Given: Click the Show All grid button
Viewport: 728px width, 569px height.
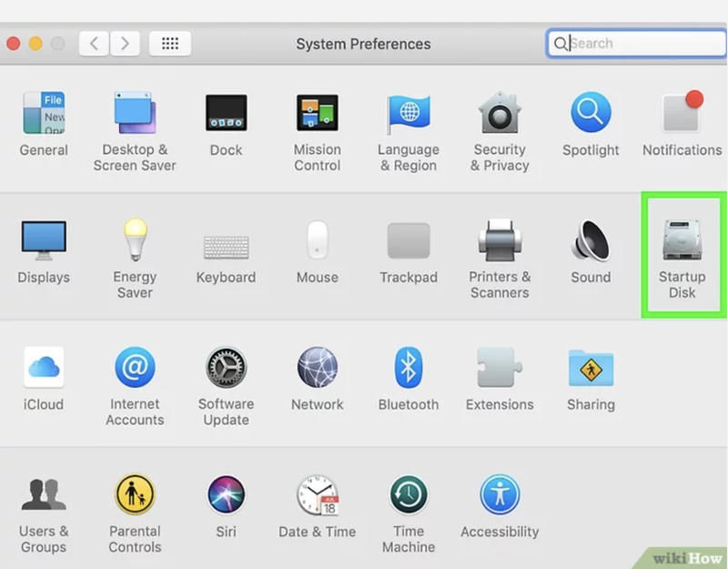Looking at the screenshot, I should click(170, 43).
